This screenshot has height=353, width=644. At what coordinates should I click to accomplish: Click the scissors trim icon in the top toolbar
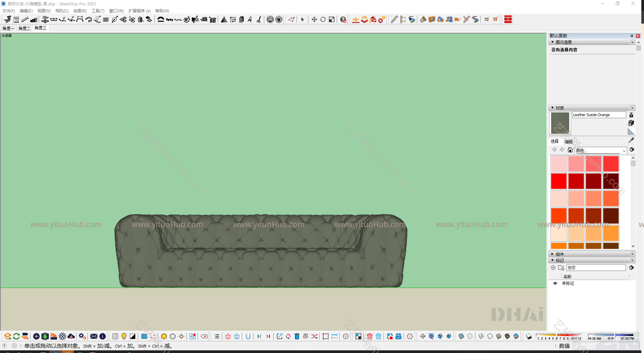click(x=466, y=19)
